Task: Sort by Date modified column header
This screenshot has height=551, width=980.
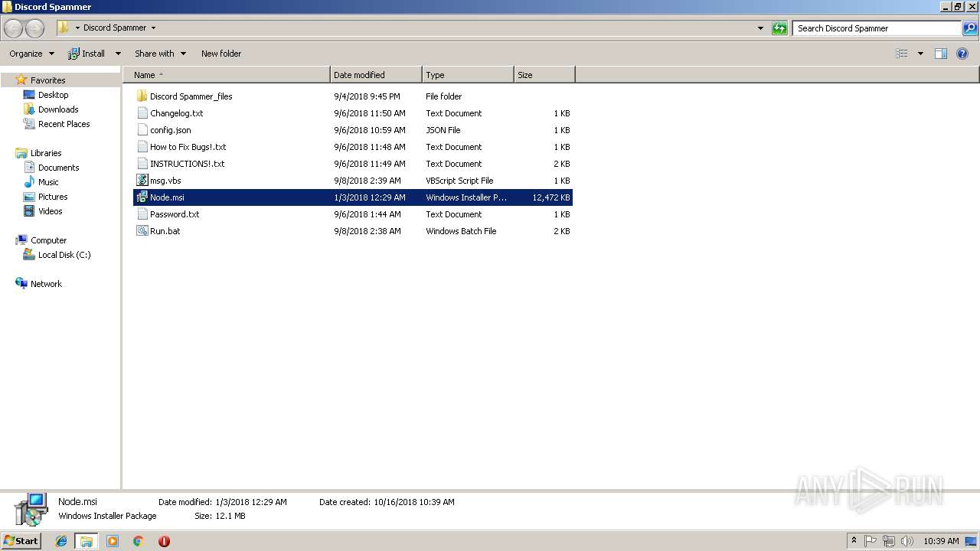Action: (x=376, y=75)
